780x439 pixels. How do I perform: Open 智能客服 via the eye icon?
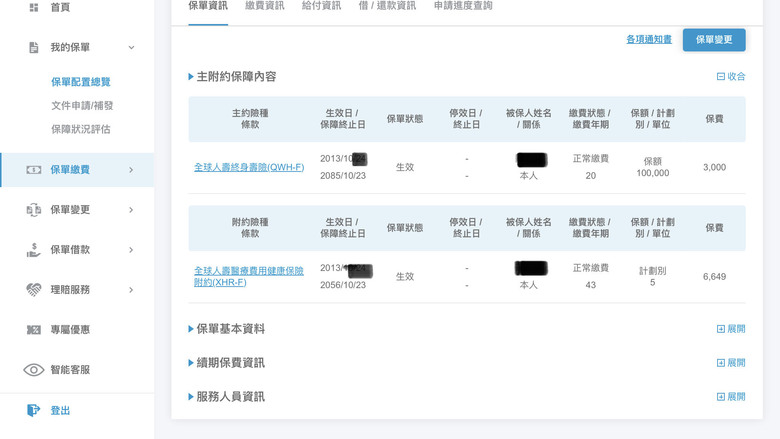(34, 370)
